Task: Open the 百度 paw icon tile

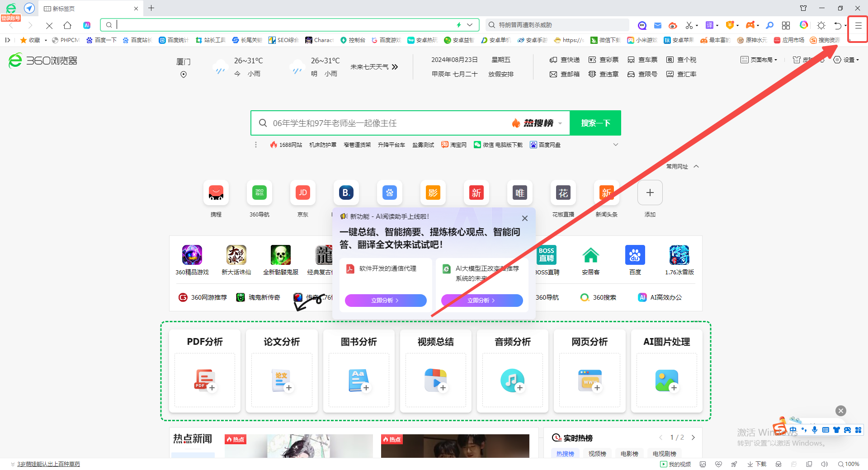Action: [x=635, y=255]
